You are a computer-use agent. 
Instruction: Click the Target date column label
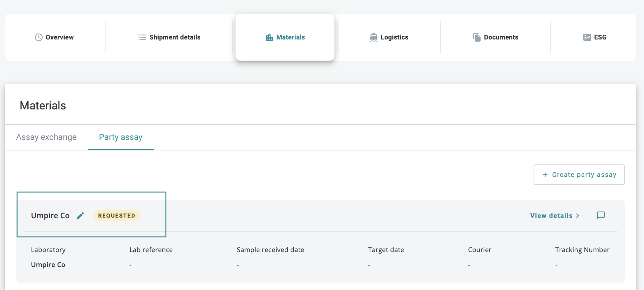click(386, 250)
